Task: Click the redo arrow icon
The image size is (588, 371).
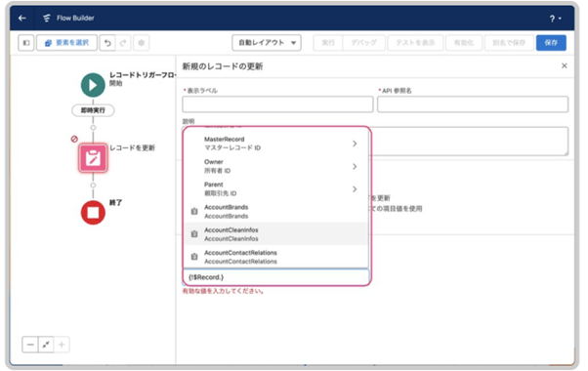Action: pos(123,43)
